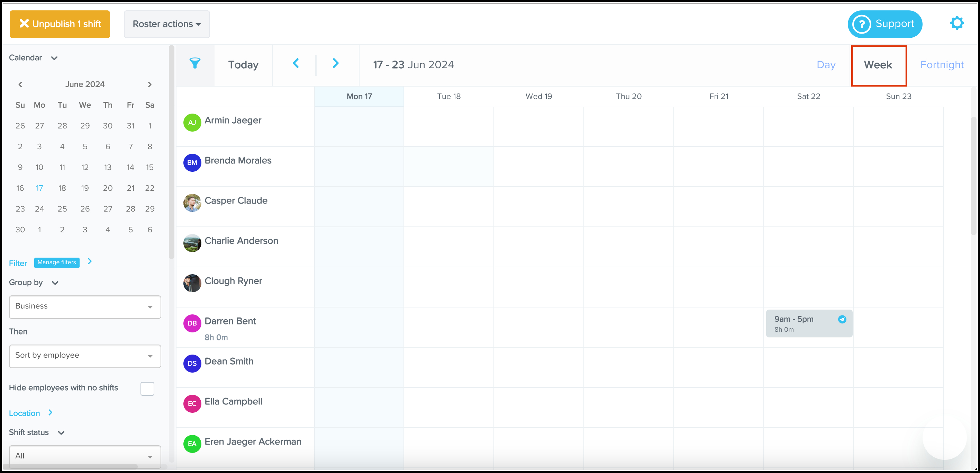Open the Roster actions menu

(167, 24)
